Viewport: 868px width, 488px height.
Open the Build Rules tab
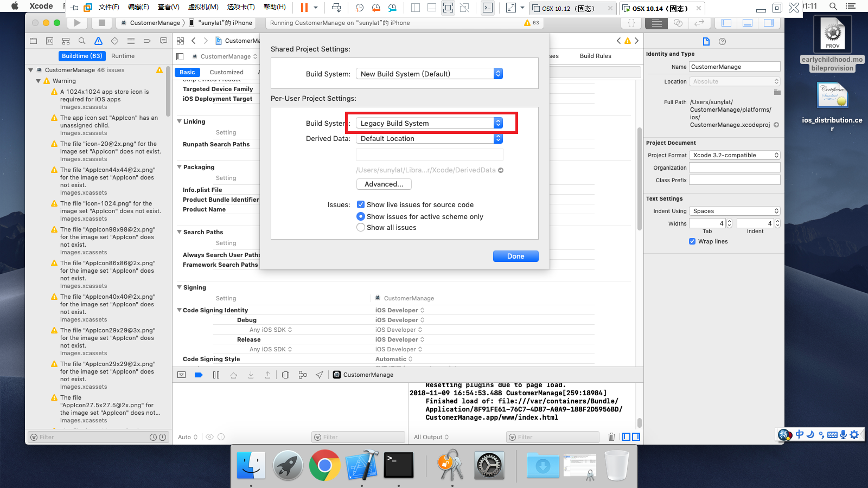[x=595, y=56]
